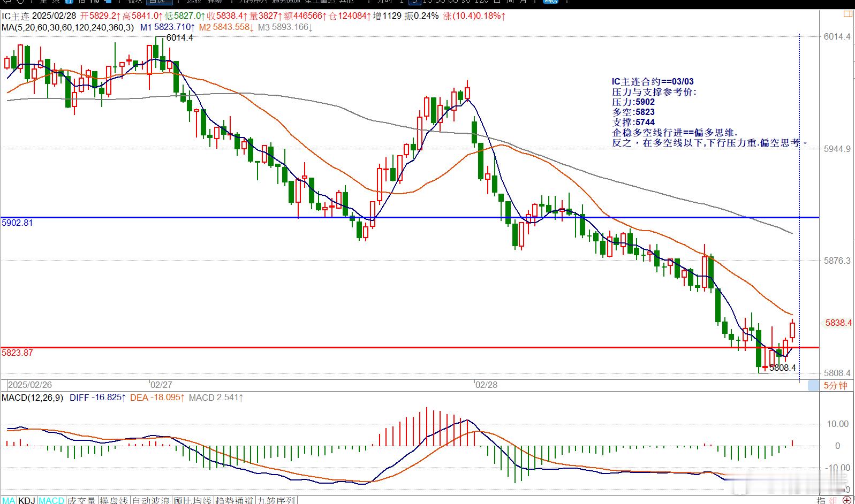Open the 成交量 volume tab
855x504 pixels.
coord(81,500)
